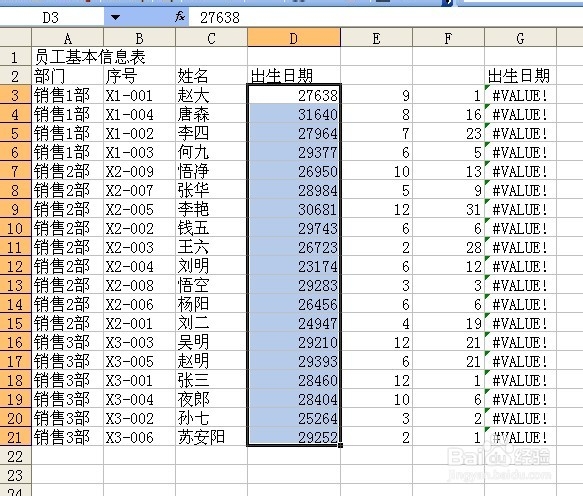Select cell with value 29252
Image resolution: width=583 pixels, height=496 pixels.
(x=294, y=437)
